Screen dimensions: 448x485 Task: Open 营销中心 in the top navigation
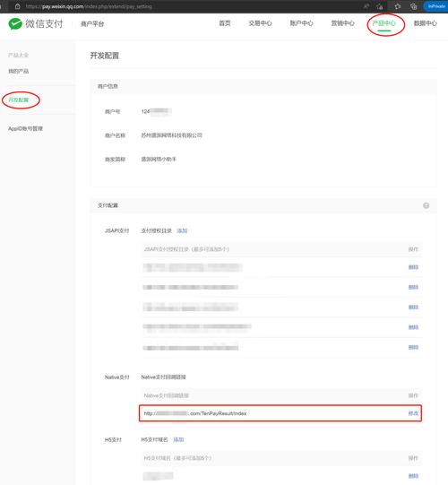342,23
